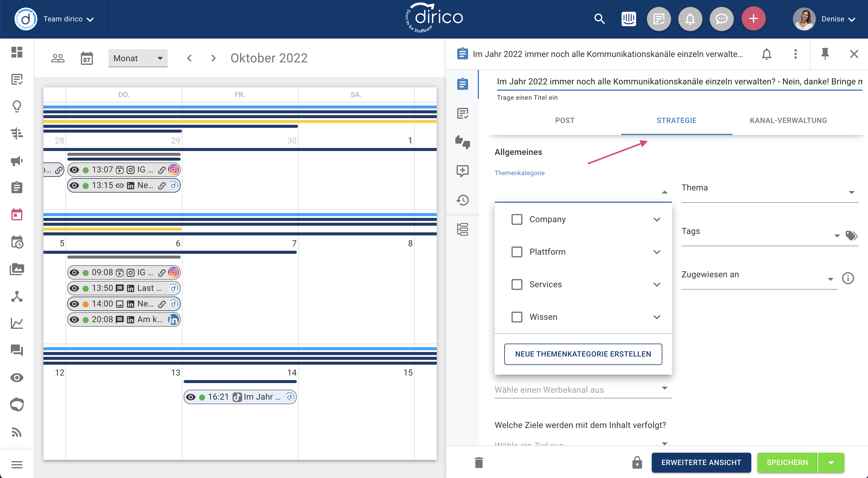Click the info icon beside Zugewiesen an
Viewport: 868px width, 478px height.
click(848, 278)
